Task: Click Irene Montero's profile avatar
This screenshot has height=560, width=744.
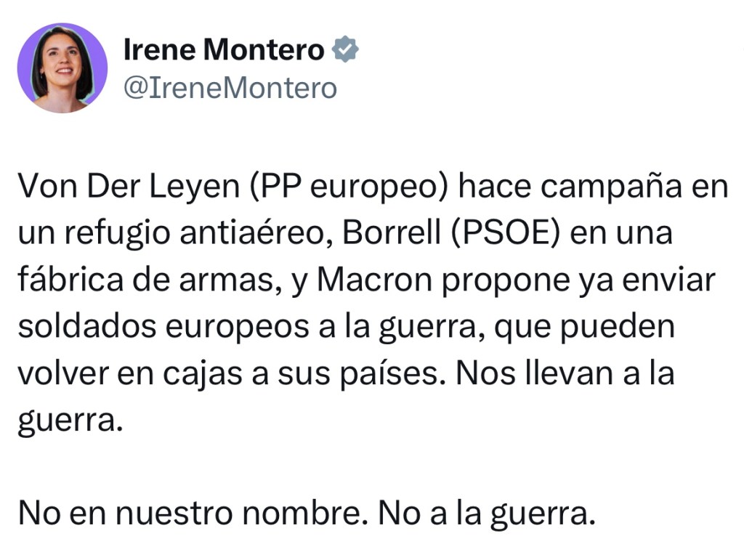Action: 62,68
